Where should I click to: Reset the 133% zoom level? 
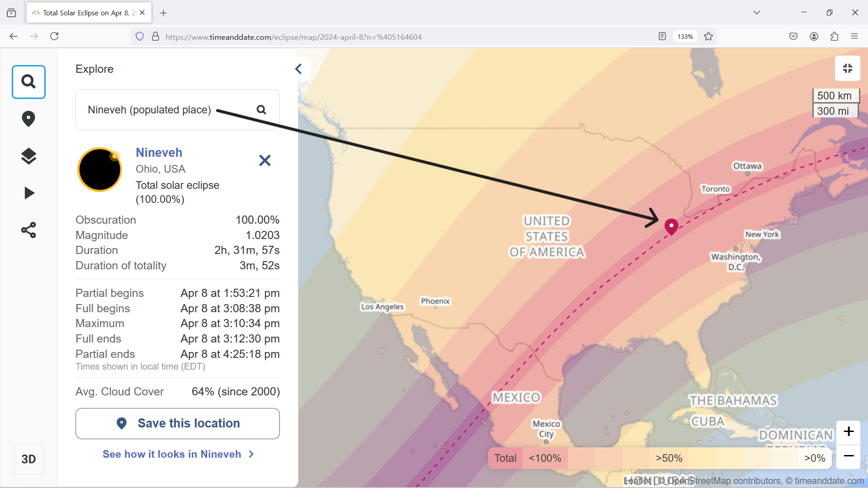(685, 37)
